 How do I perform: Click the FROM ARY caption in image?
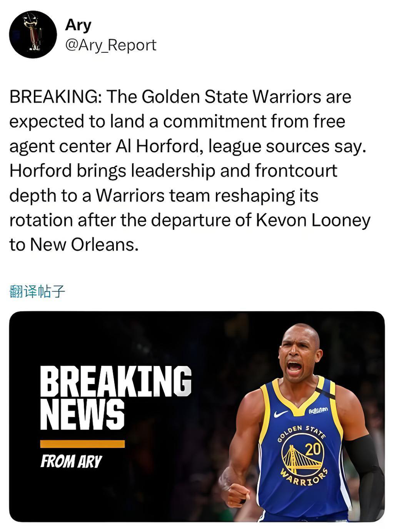pos(71,461)
